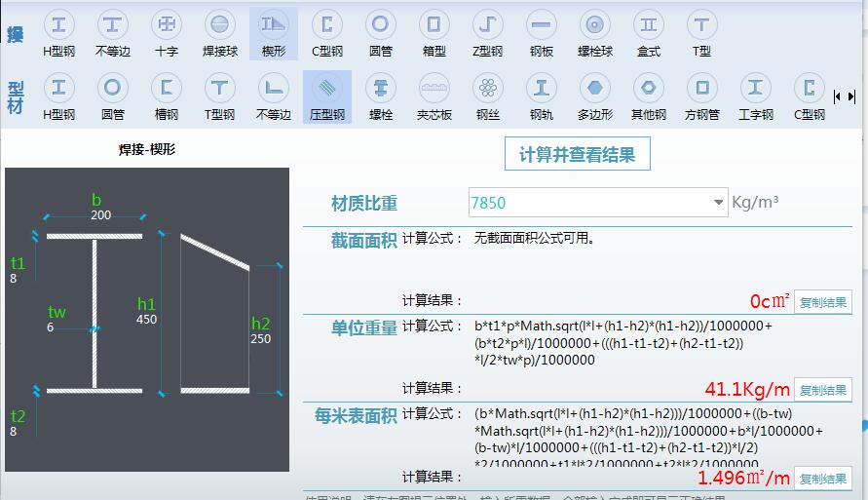Edit bottom flange thickness t2 value
868x500 pixels.
coord(14,431)
